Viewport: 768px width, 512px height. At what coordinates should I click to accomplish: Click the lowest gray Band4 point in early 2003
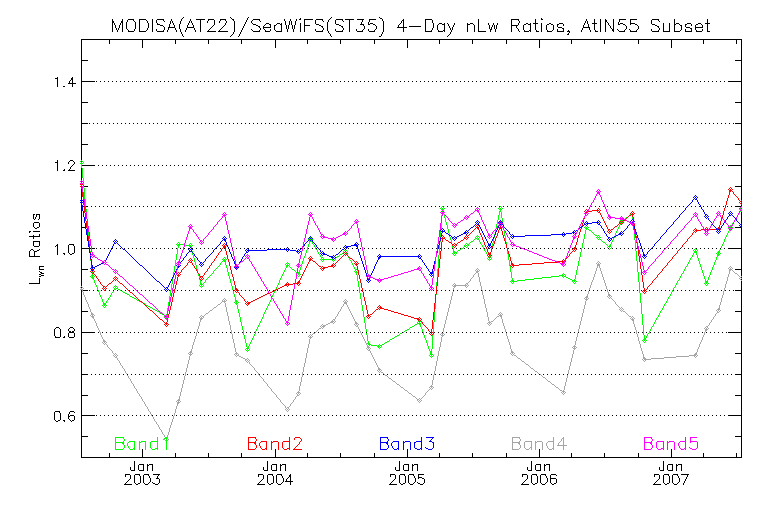tap(167, 437)
